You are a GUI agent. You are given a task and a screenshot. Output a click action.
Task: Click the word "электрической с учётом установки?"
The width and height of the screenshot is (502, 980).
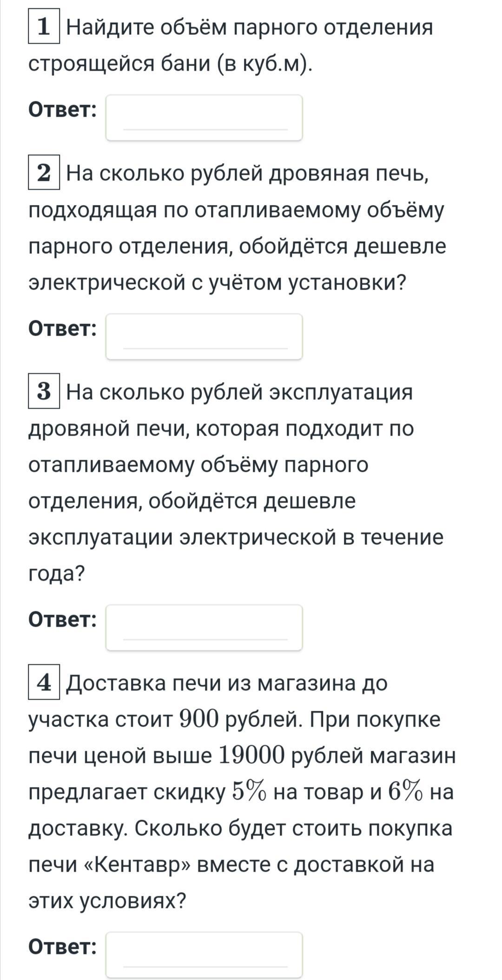(217, 282)
